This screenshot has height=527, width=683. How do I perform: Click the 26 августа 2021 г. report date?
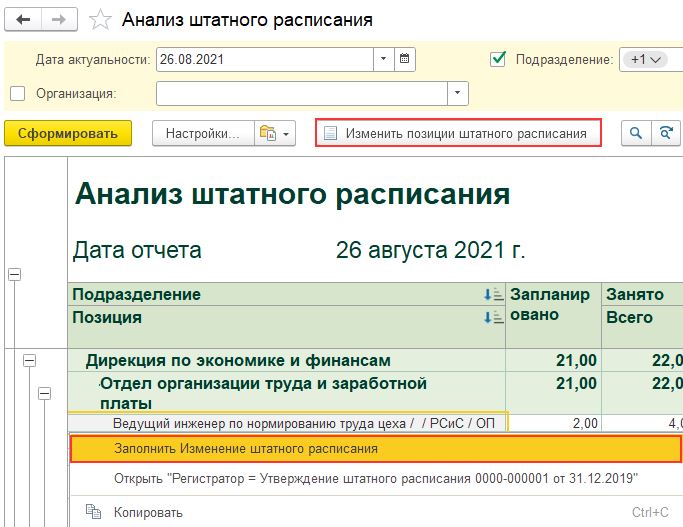coord(430,250)
